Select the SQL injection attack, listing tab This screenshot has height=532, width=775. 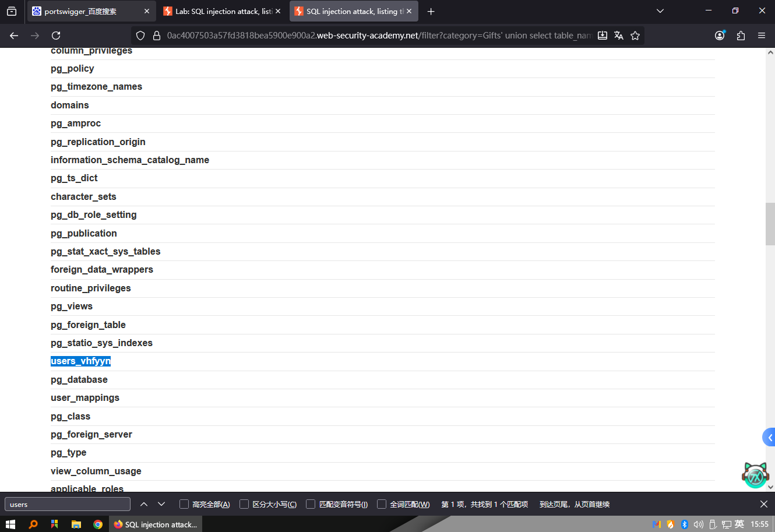coord(354,11)
